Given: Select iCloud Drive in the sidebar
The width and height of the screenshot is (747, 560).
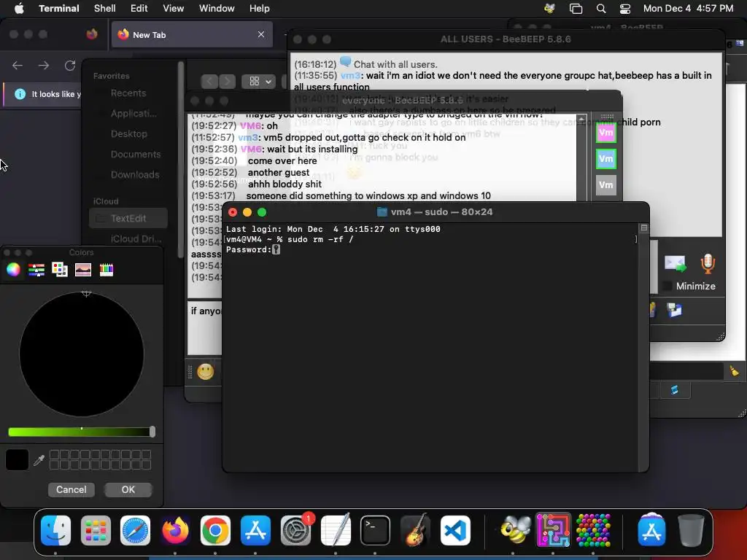Looking at the screenshot, I should (136, 238).
